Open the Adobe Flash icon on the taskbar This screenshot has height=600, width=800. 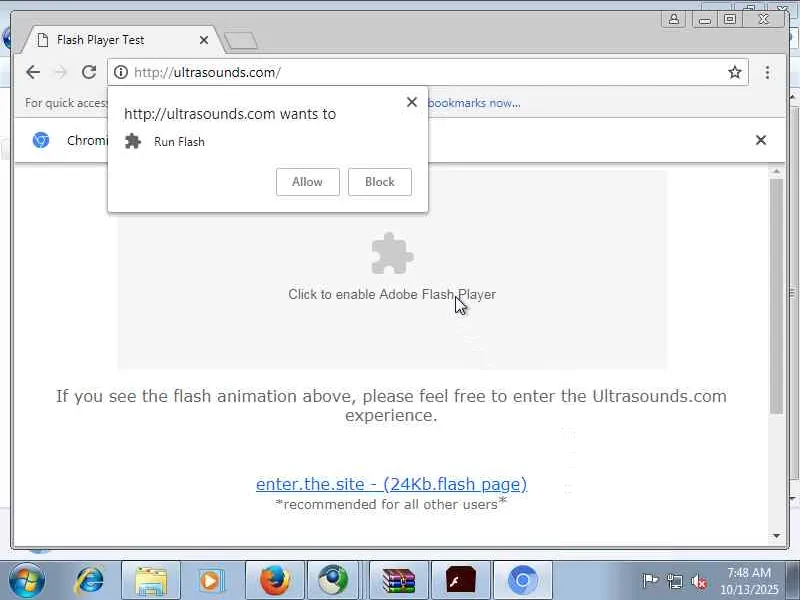point(461,581)
